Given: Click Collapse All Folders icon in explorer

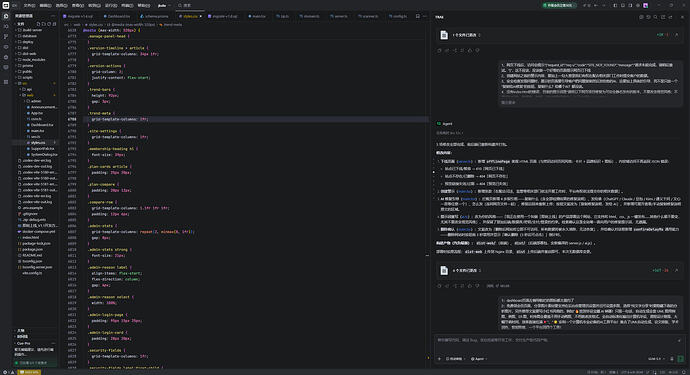Looking at the screenshot, I should [54, 24].
